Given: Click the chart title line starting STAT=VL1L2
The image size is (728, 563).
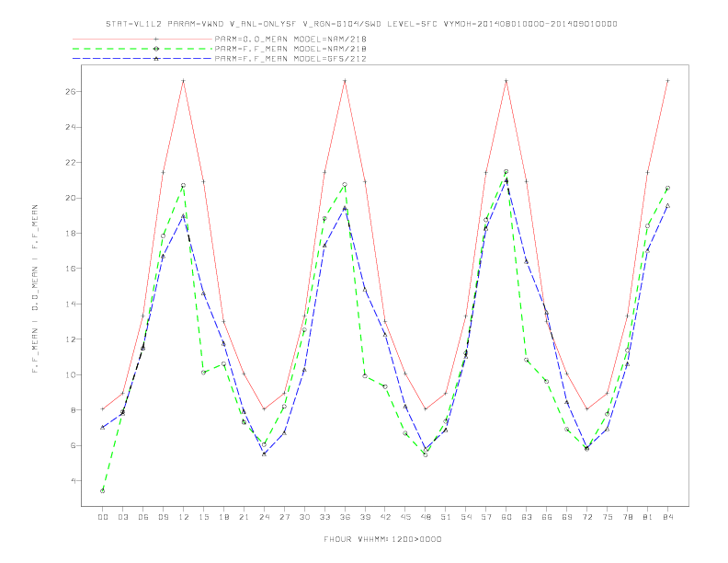Looking at the screenshot, I should (361, 24).
